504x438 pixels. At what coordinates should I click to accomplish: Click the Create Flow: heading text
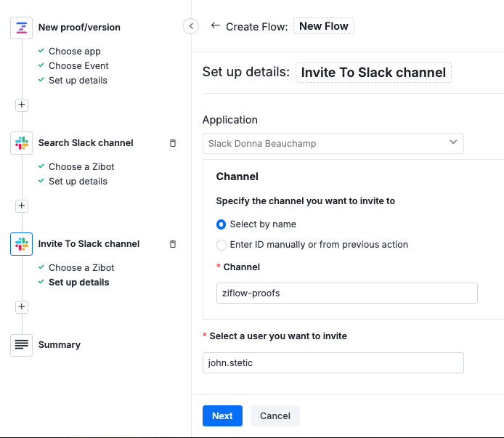[x=257, y=27]
